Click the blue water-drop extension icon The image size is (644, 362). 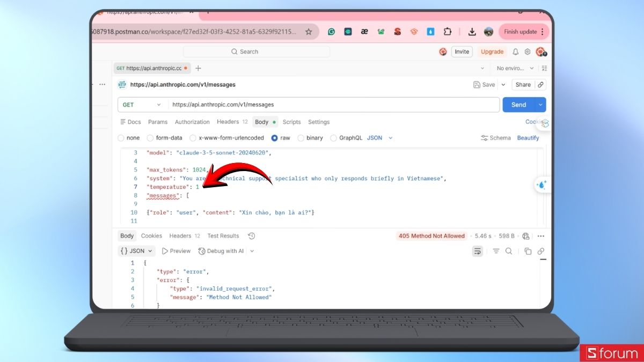[430, 32]
